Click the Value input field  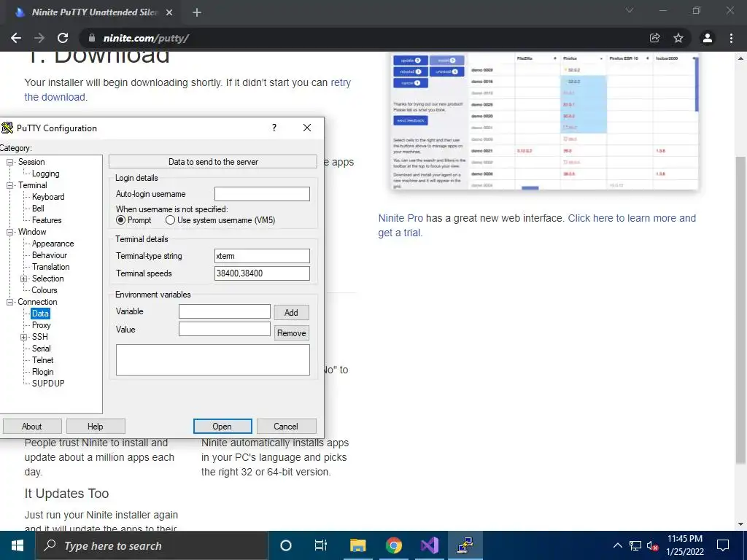coord(225,329)
